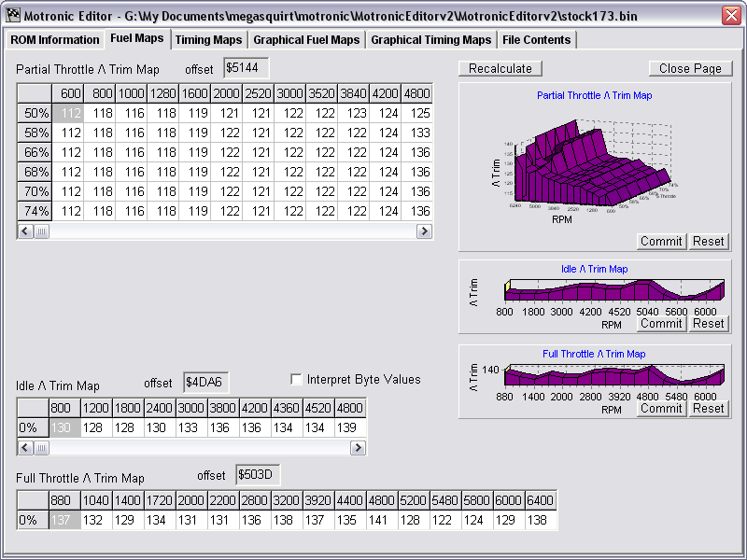Click Idle map 4360 column header

[287, 408]
